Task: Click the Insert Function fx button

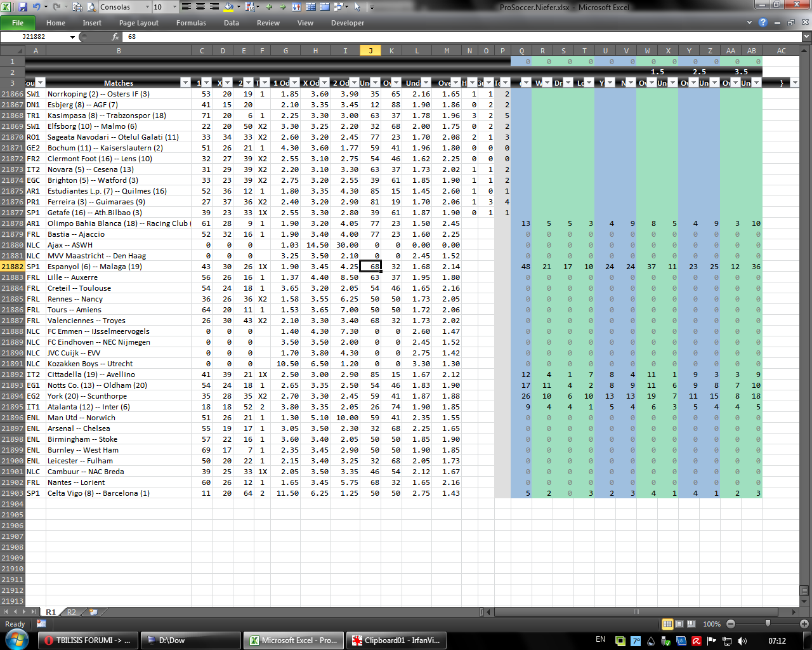Action: [x=115, y=37]
